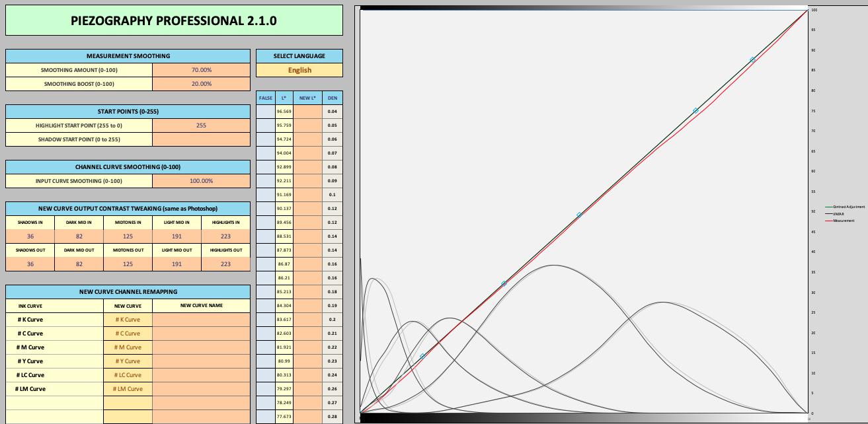Viewport: 868px width, 424px height.
Task: Select the DEN cell 0.28
Action: click(333, 416)
